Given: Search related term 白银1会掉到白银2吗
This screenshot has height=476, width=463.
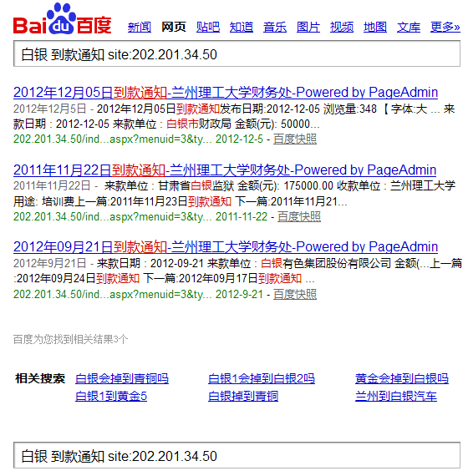Looking at the screenshot, I should pyautogui.click(x=262, y=378).
